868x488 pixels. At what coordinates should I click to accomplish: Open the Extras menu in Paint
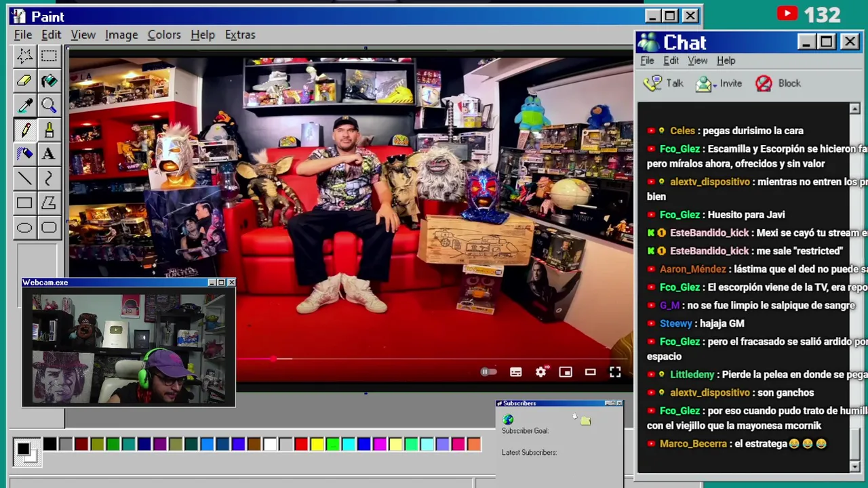tap(240, 35)
